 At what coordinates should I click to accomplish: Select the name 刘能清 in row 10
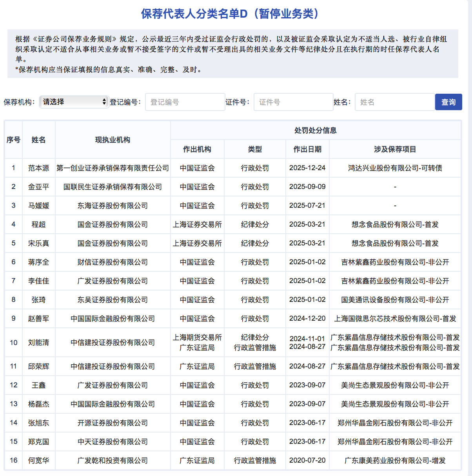38,342
